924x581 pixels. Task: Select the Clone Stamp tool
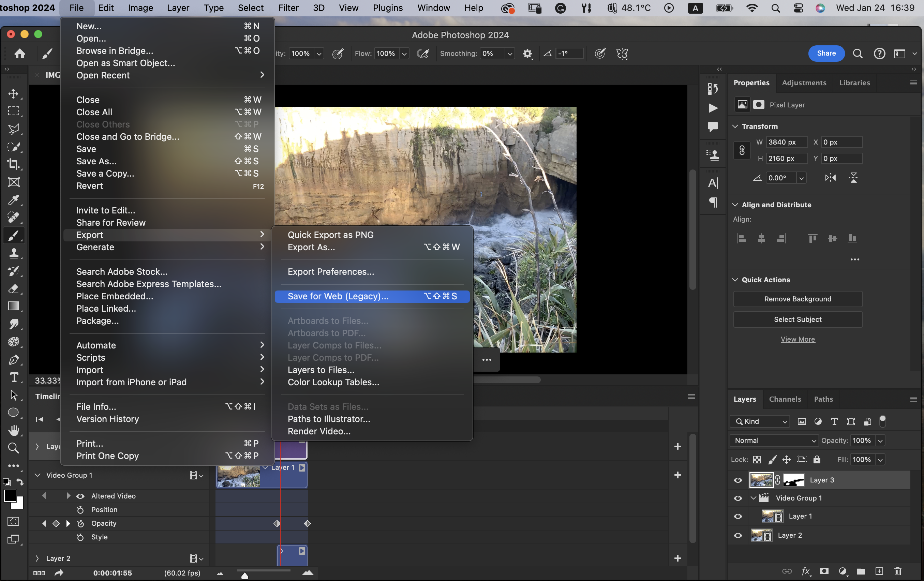click(x=13, y=254)
